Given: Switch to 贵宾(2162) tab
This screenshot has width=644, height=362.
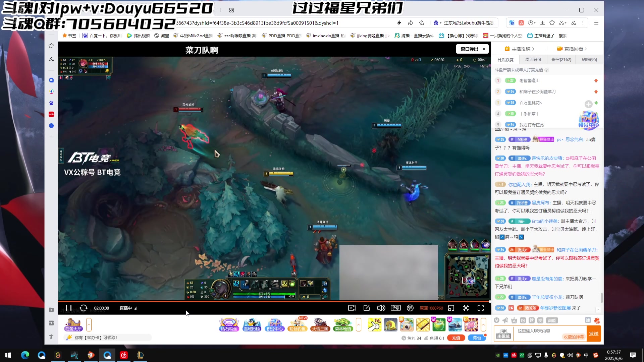Looking at the screenshot, I should pyautogui.click(x=561, y=60).
